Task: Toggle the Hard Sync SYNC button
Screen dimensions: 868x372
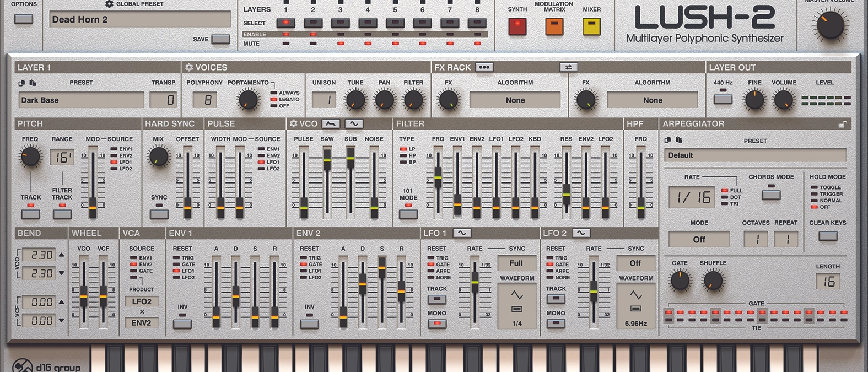Action: point(159,214)
